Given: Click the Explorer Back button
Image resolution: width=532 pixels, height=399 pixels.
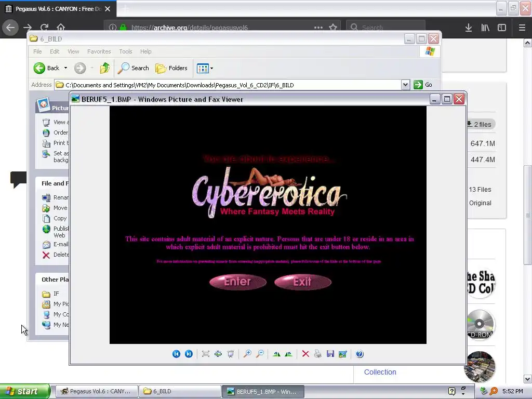Looking at the screenshot, I should [x=47, y=68].
